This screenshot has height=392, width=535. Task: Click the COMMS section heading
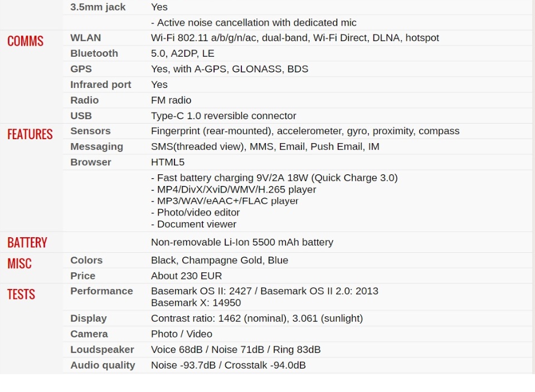(25, 41)
